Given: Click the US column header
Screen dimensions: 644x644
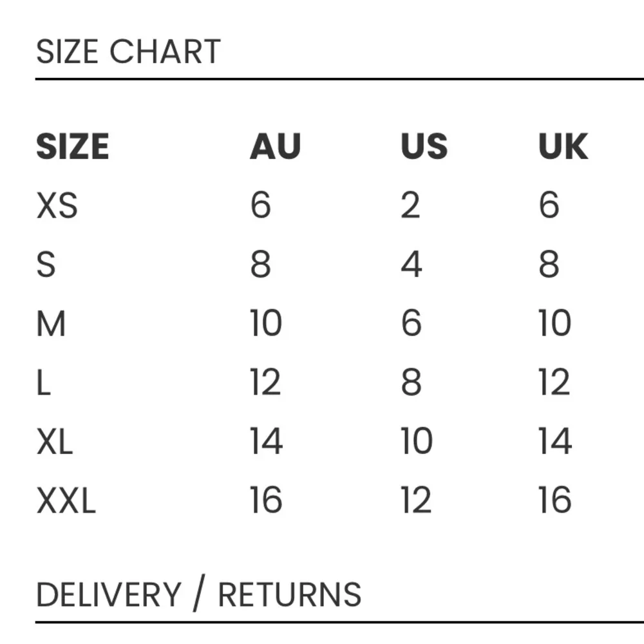Looking at the screenshot, I should tap(424, 147).
